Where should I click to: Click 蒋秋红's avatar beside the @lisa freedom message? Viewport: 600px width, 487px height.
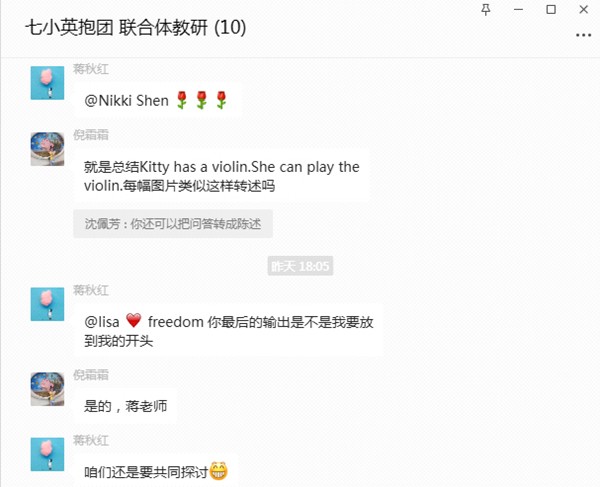(47, 304)
